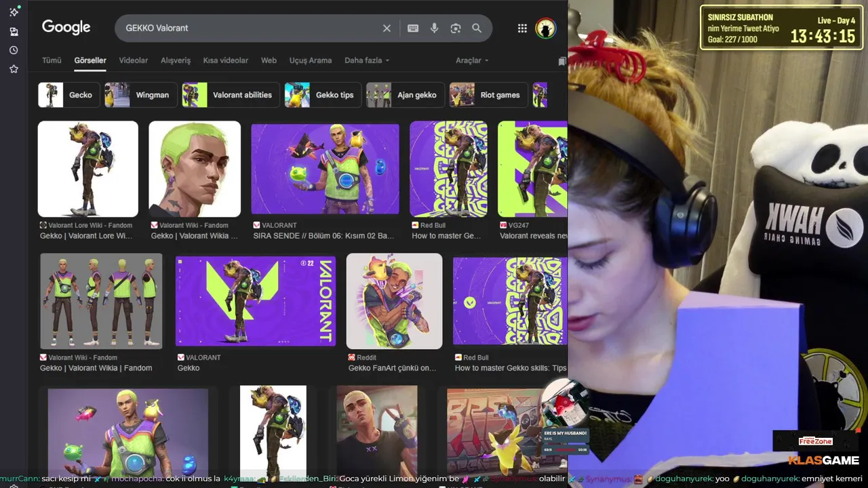Select the Gekko tips filter chip

[323, 95]
